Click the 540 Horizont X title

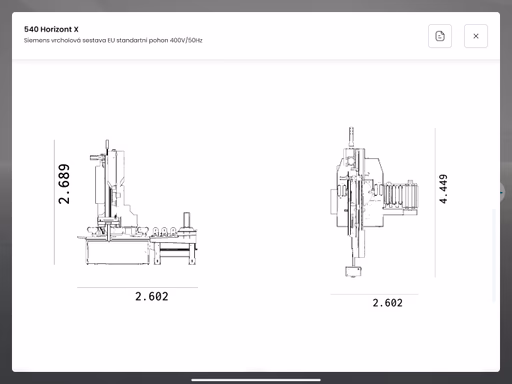pyautogui.click(x=51, y=29)
